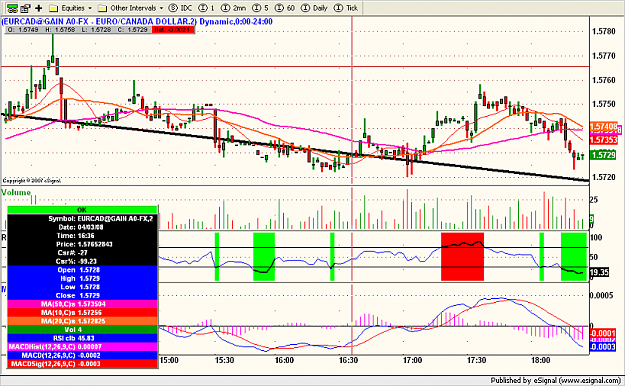Screen dimensions: 625x386
Task: Click the red MA(10,C) row
Action: (x=82, y=313)
